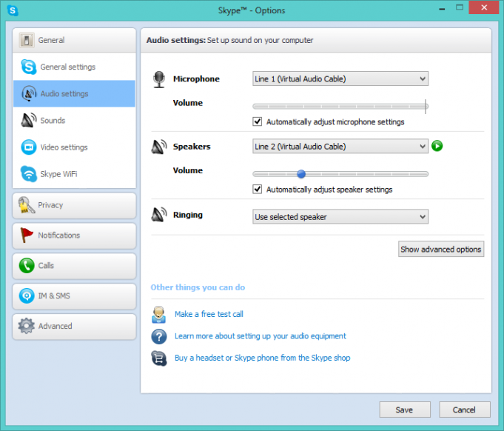This screenshot has width=504, height=431.
Task: Click the Skype logo in the title bar
Action: tap(13, 10)
